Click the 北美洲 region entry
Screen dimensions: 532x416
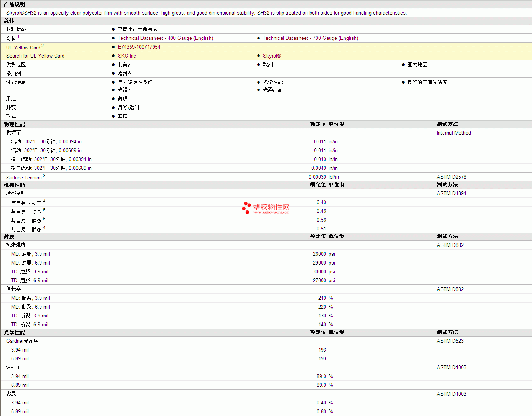coord(125,64)
